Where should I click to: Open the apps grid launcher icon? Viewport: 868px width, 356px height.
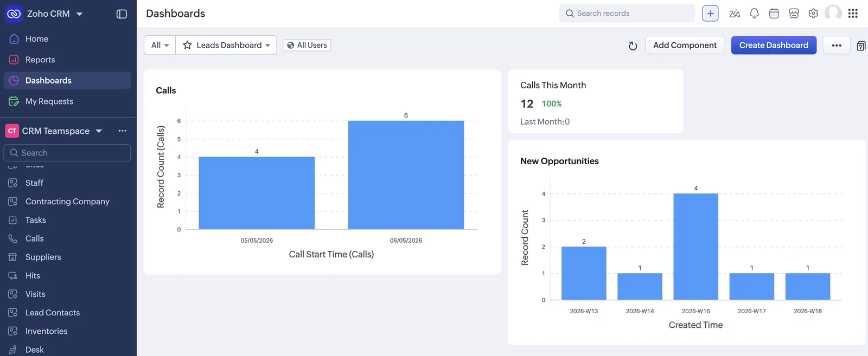(x=853, y=14)
